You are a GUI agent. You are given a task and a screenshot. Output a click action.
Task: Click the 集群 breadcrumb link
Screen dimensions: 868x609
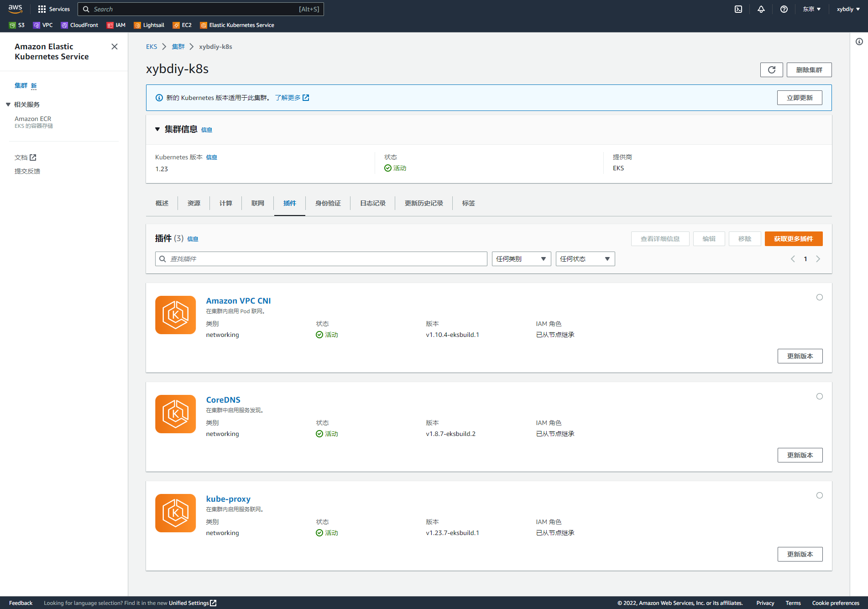tap(178, 47)
